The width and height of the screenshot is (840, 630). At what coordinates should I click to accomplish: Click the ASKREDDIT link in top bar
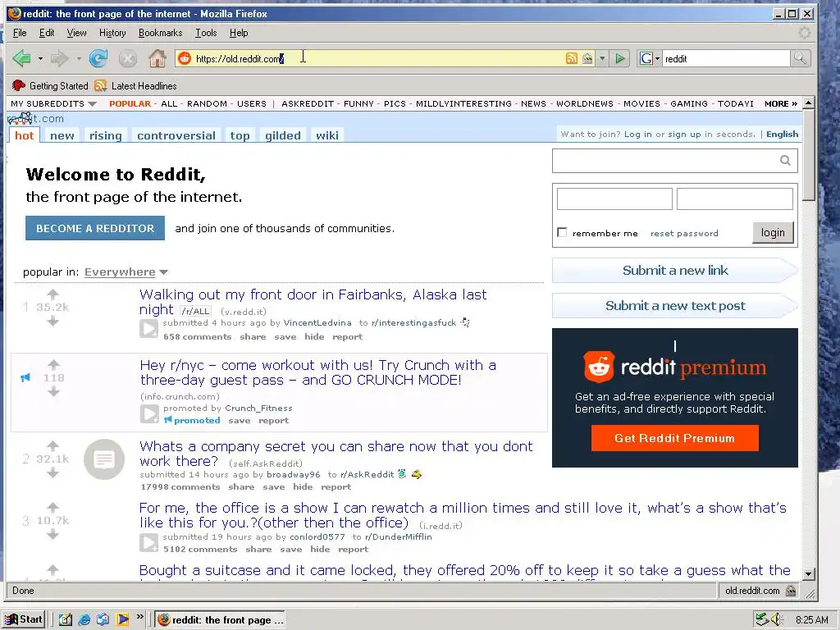point(308,103)
